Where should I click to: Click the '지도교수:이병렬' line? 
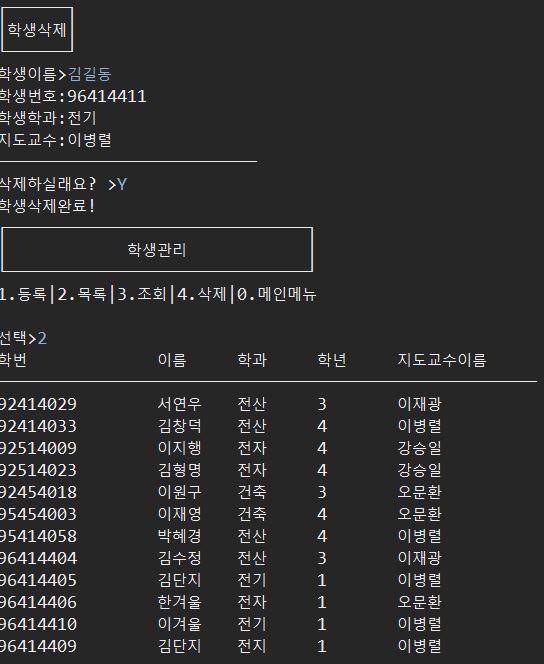[55, 140]
